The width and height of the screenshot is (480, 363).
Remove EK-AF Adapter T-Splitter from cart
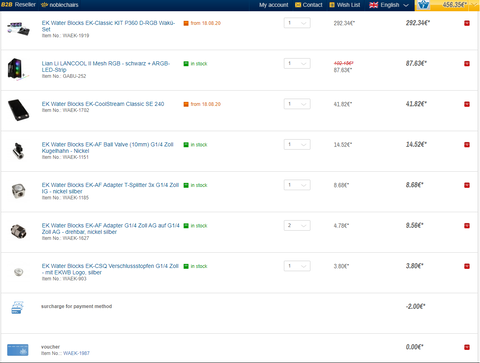click(467, 185)
